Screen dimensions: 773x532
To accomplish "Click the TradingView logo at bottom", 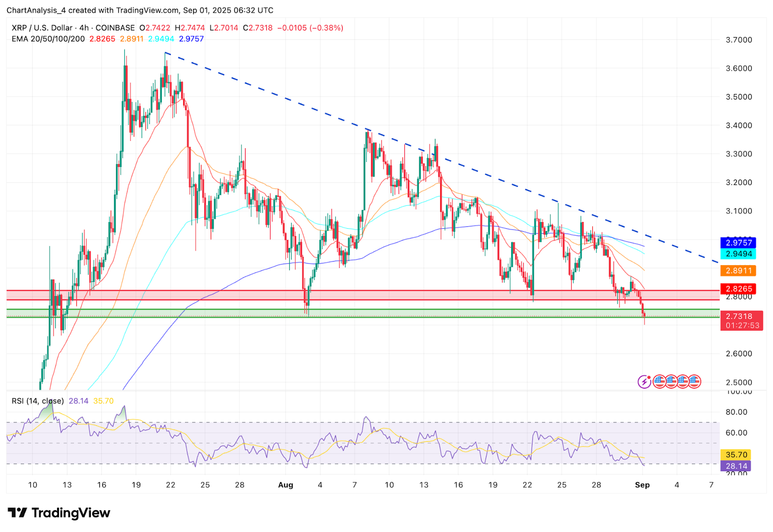I will [59, 513].
